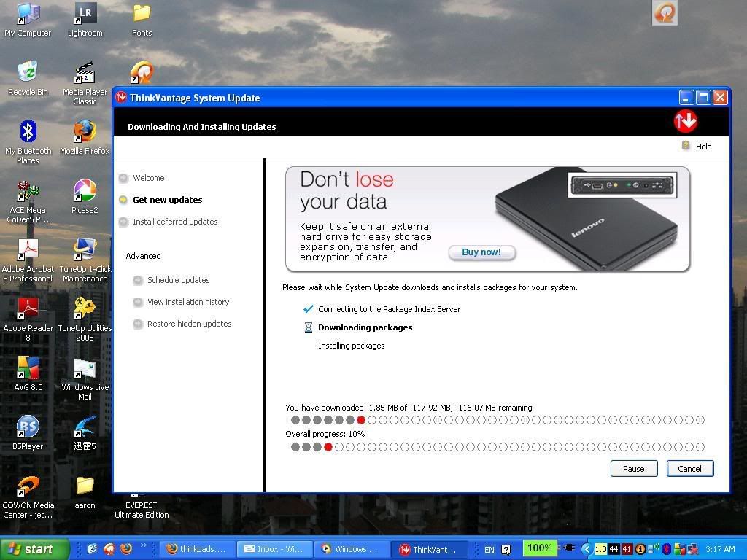The height and width of the screenshot is (560, 747).
Task: Click the language bar help icon
Action: click(506, 550)
